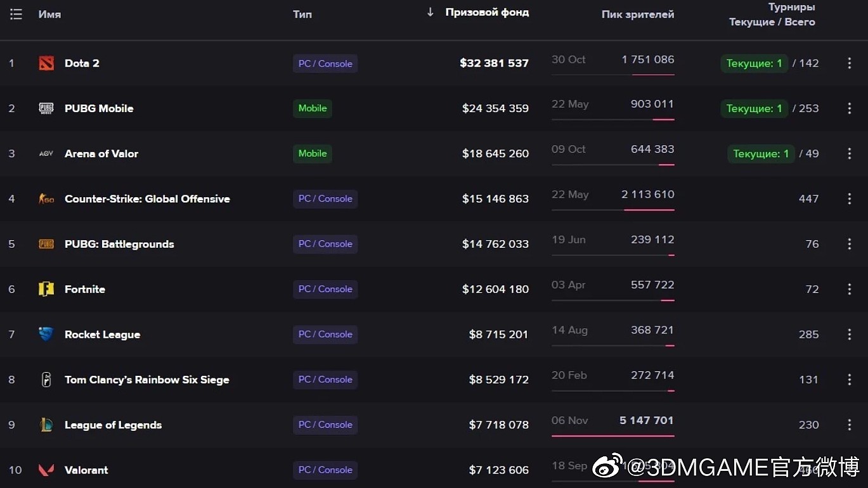This screenshot has width=868, height=488.
Task: Click Текущие: 1 badge in PUBG Mobile row
Action: [754, 108]
